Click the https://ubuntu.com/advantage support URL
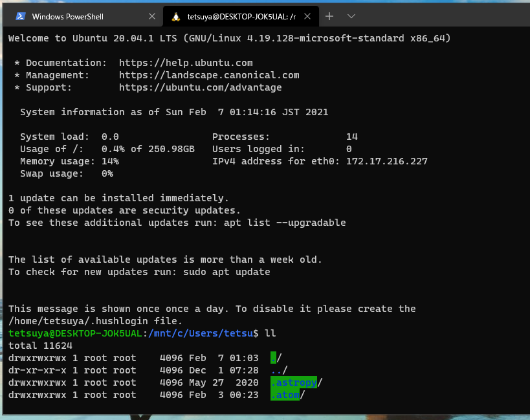The width and height of the screenshot is (530, 420). 200,87
